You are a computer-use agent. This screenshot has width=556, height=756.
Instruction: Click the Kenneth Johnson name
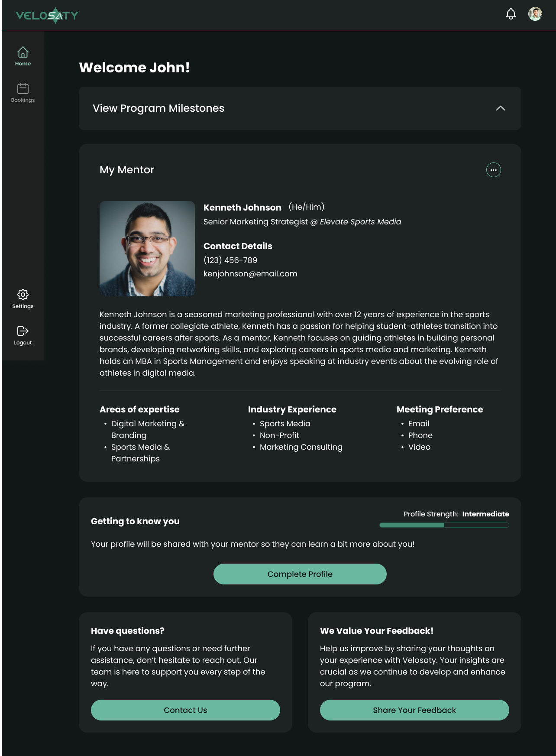(242, 208)
